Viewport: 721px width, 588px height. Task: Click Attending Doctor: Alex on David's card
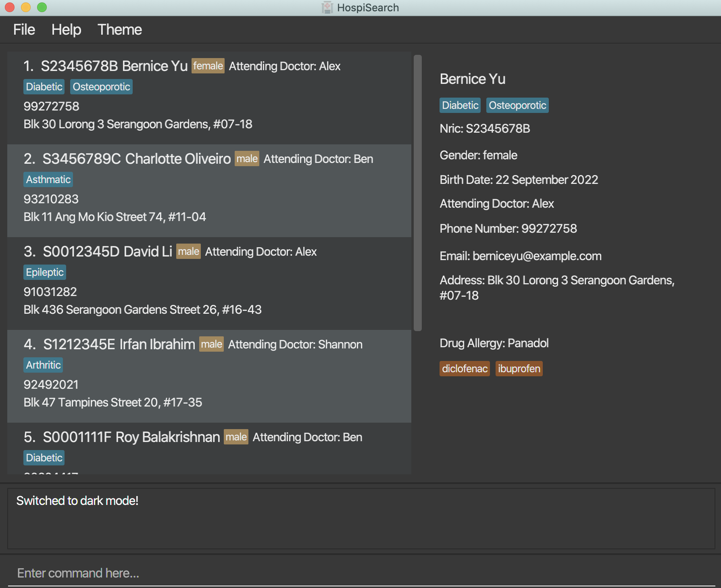click(261, 252)
